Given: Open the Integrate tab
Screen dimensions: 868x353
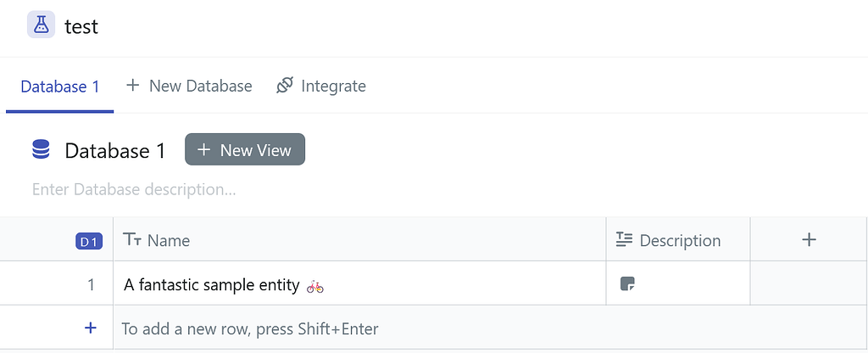Looking at the screenshot, I should (321, 86).
